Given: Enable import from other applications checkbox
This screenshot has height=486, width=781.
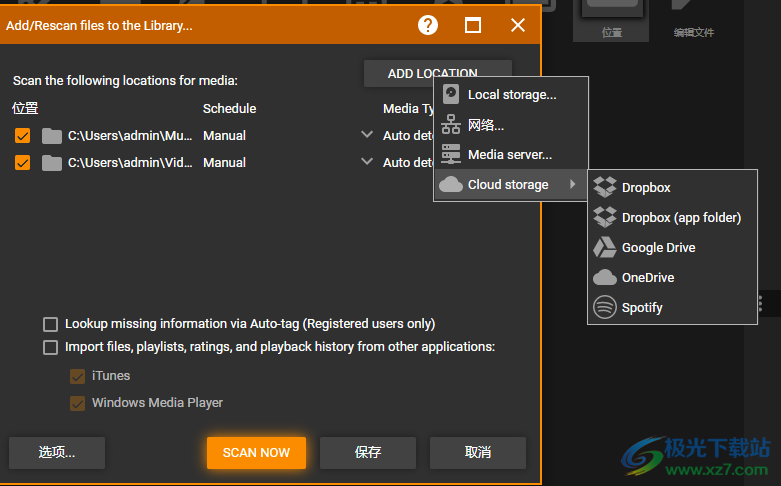Looking at the screenshot, I should point(50,347).
